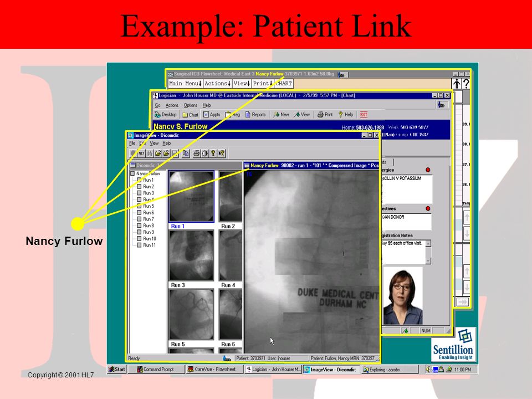Click the copy icon in ImageView toolbar
The height and width of the screenshot is (399, 532).
coord(186,154)
